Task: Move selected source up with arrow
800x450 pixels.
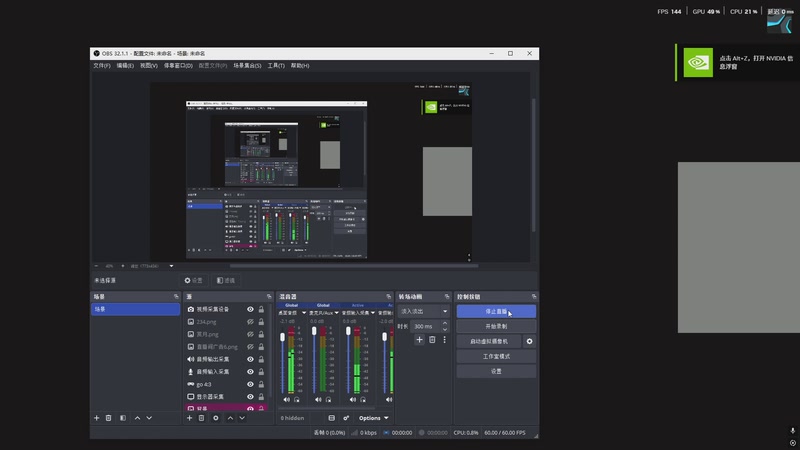Action: (x=230, y=418)
